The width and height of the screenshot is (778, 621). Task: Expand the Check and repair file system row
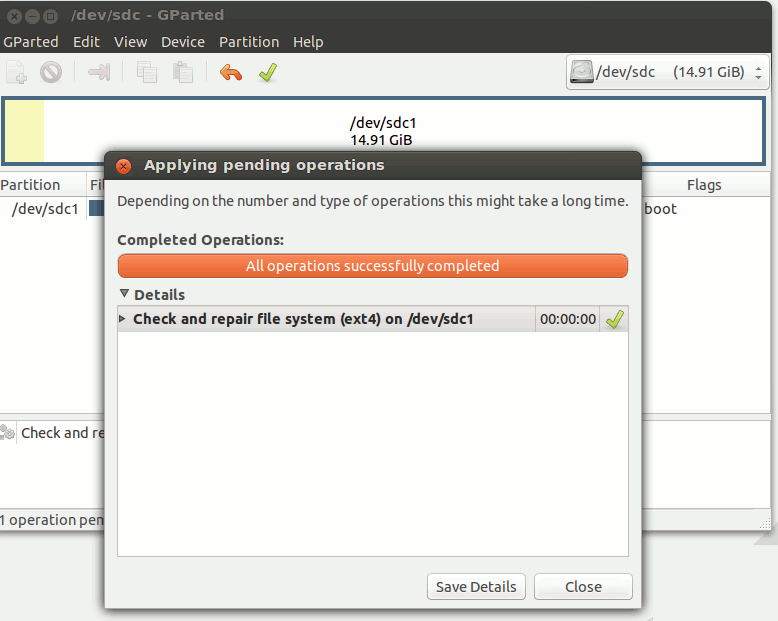tap(122, 318)
